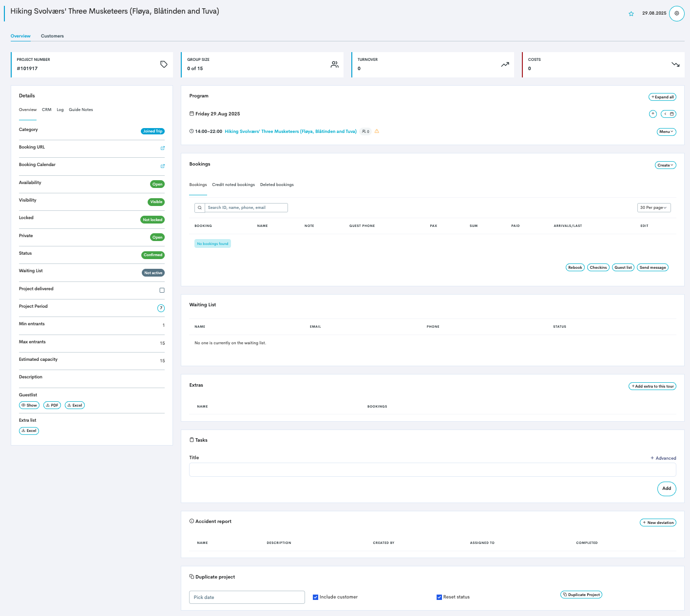Click the bookings search input field
Screen dimensions: 690x616
(x=246, y=207)
